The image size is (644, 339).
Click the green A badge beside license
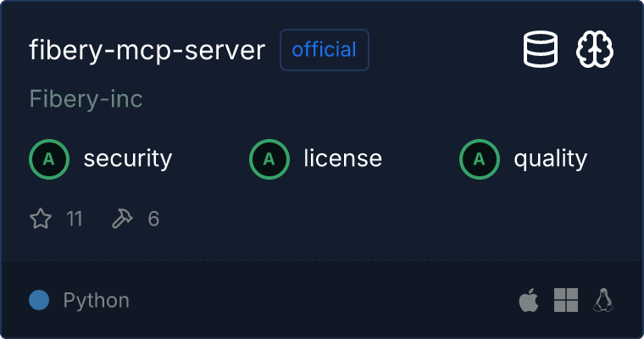[x=269, y=158]
